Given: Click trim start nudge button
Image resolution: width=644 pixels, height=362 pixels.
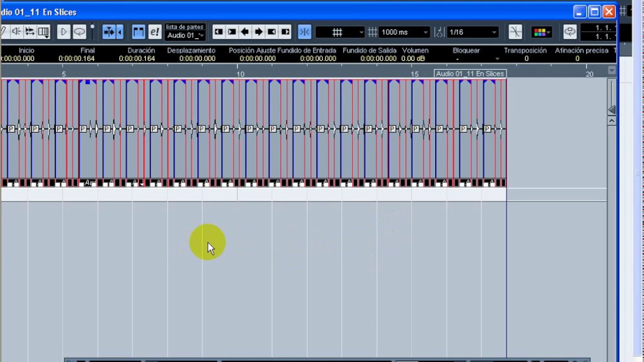Looking at the screenshot, I should coord(218,32).
